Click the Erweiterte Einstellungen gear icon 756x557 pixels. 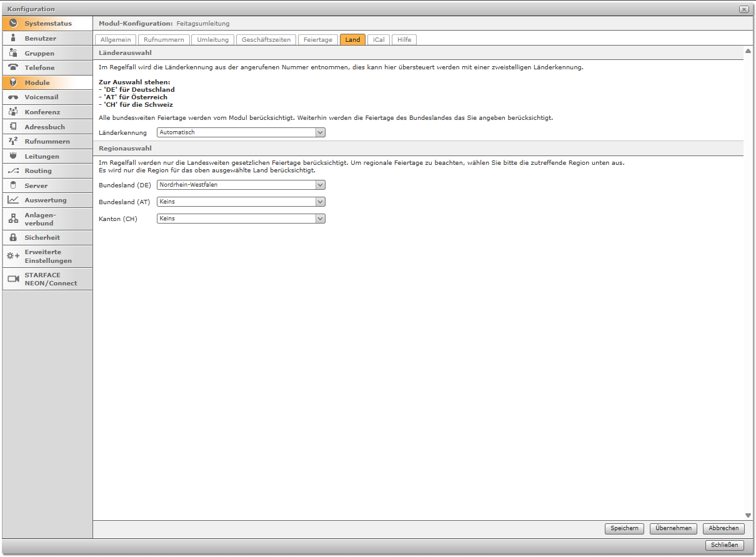coord(13,256)
